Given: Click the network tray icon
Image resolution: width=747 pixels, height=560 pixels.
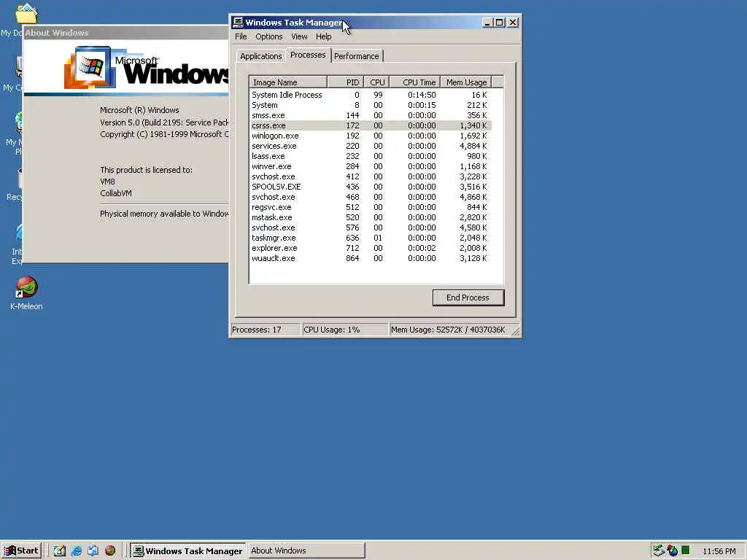Looking at the screenshot, I should 659,551.
